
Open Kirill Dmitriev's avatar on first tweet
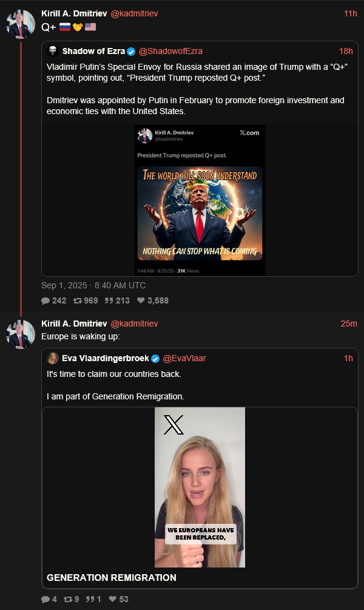21,24
